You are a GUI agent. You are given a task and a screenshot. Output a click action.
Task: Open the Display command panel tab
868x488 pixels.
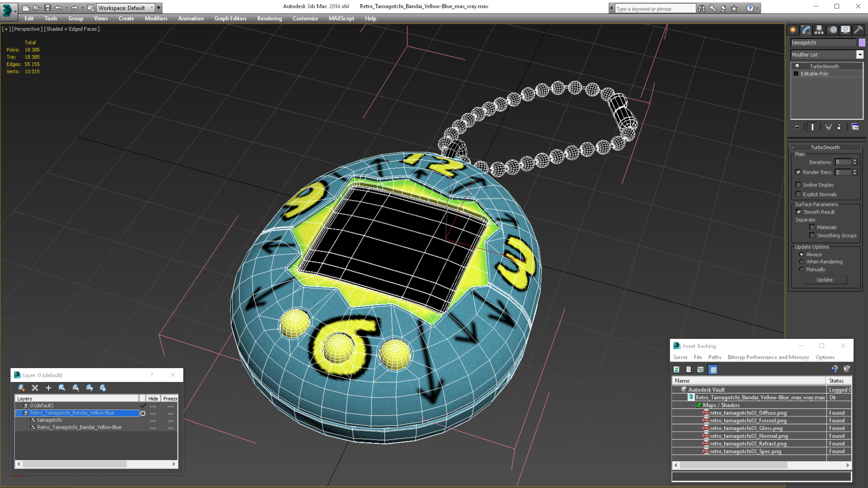point(845,30)
